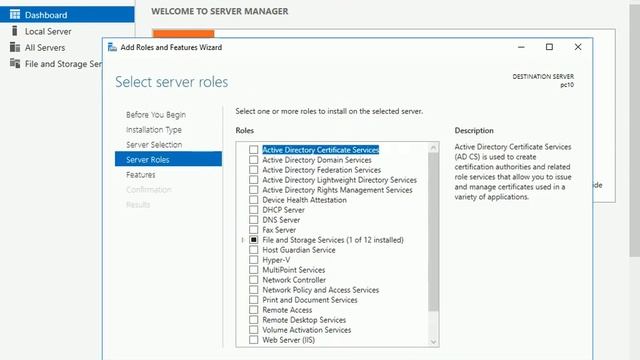Select Web Server (IIS) label

[289, 340]
